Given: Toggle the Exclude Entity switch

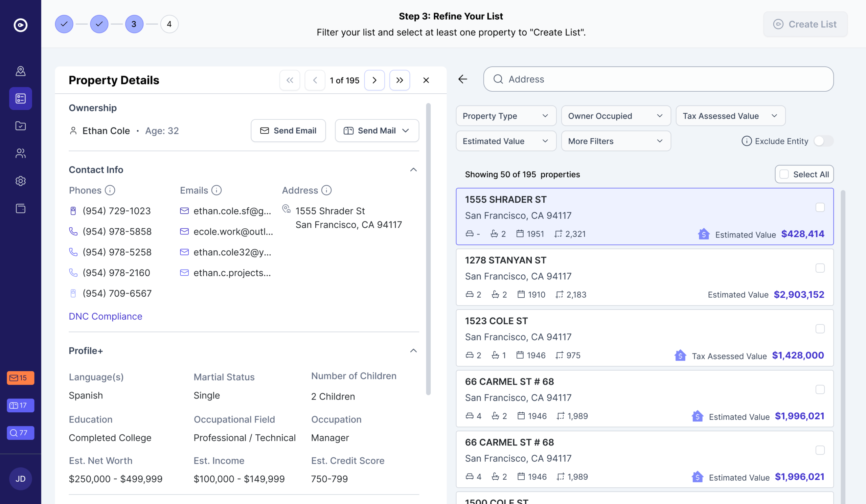Looking at the screenshot, I should click(x=823, y=141).
